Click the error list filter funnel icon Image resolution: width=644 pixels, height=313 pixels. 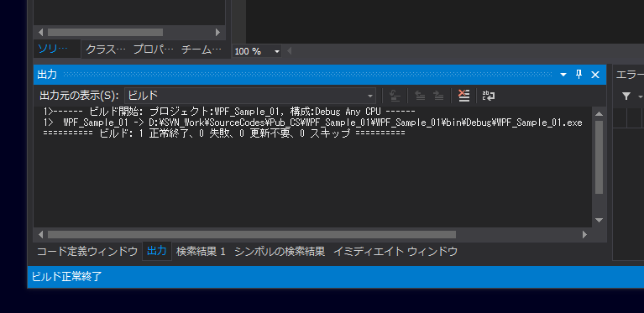[626, 96]
